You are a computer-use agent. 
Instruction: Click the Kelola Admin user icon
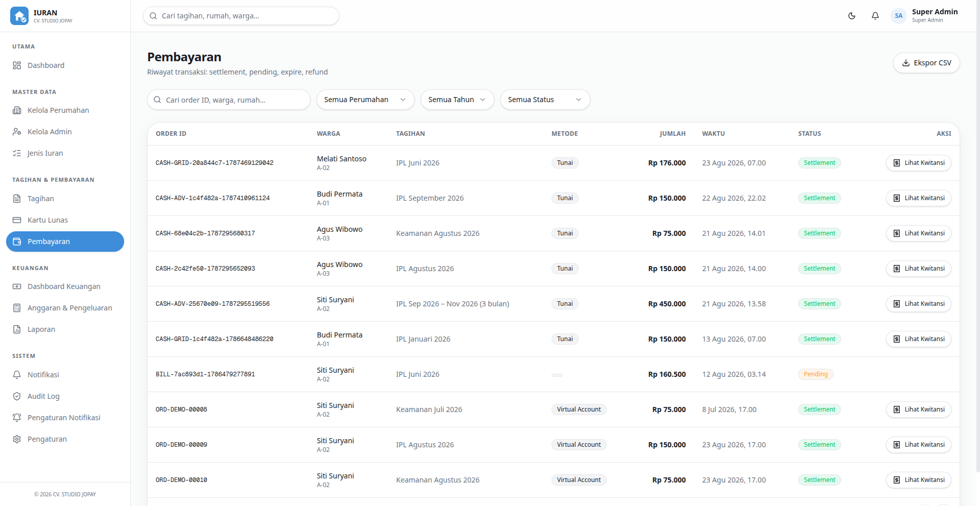pyautogui.click(x=17, y=132)
